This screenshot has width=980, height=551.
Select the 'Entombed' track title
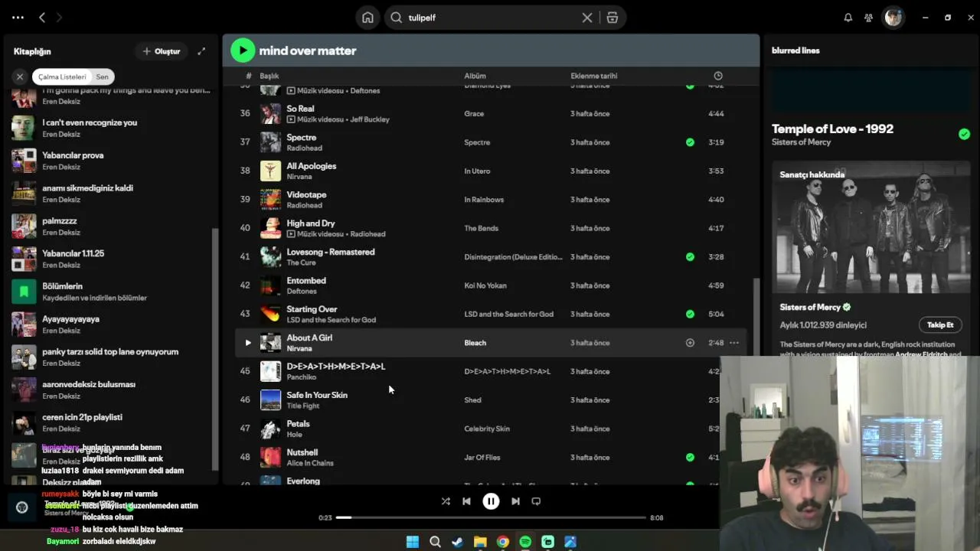(x=306, y=280)
